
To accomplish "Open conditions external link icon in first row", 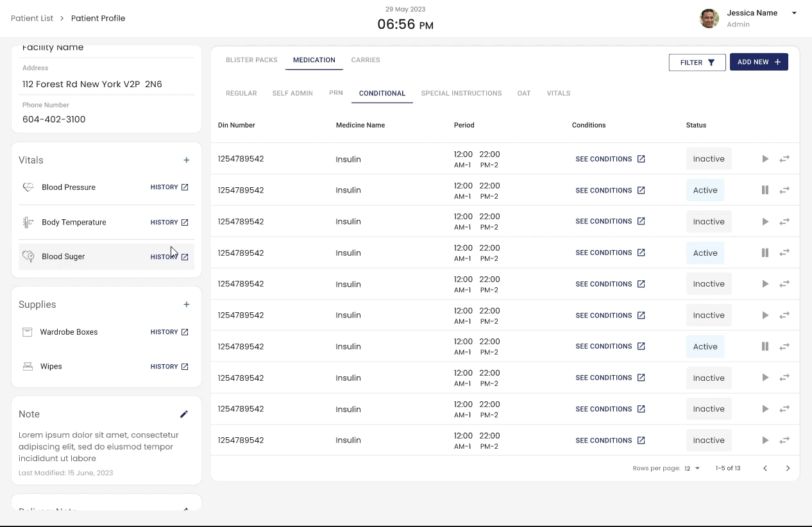I will coord(641,159).
